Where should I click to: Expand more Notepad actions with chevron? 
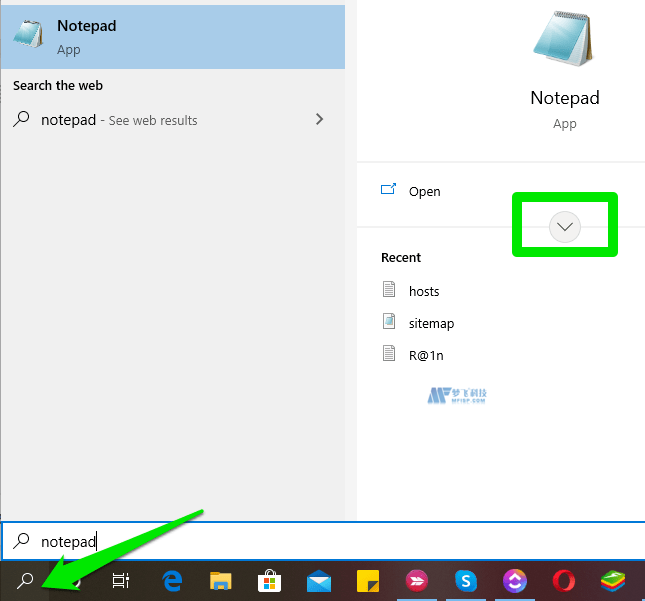[565, 227]
